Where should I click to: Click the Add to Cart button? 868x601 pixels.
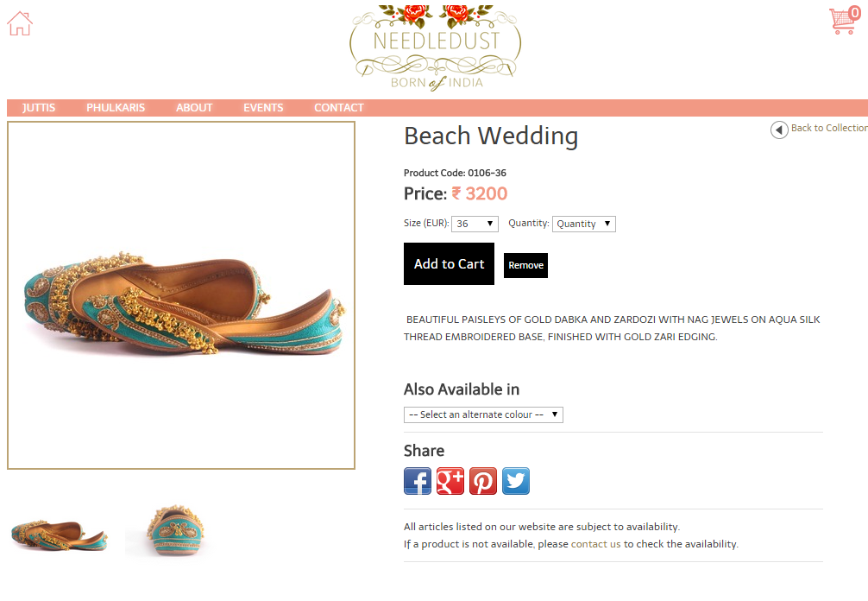(x=449, y=263)
